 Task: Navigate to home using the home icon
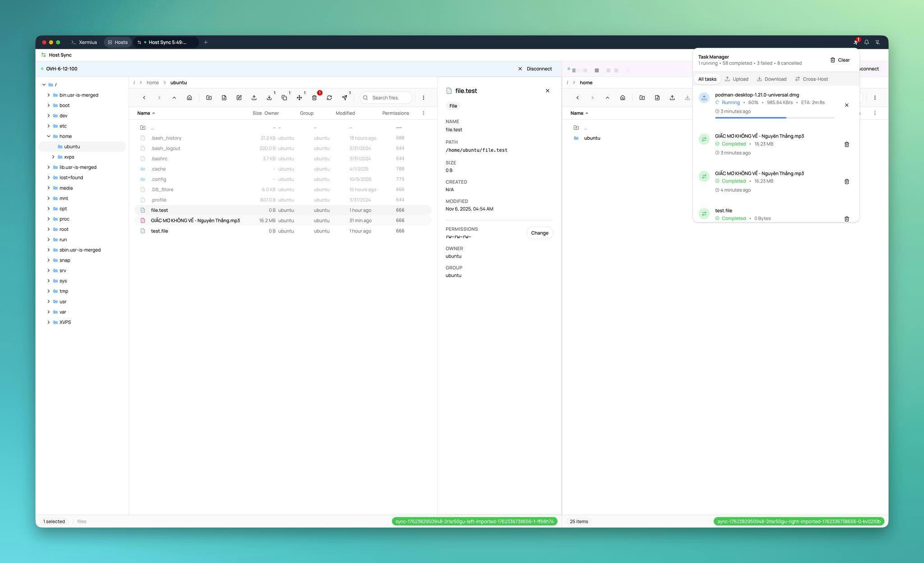tap(189, 97)
